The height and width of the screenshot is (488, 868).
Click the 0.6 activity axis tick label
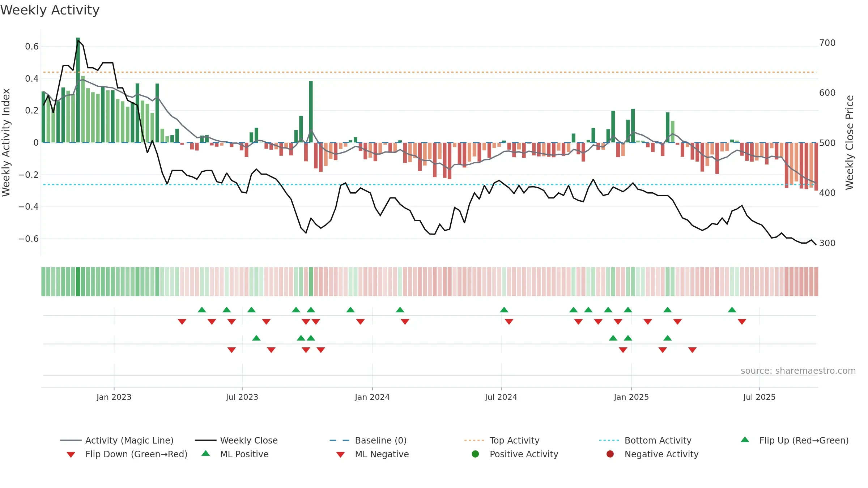tap(32, 46)
